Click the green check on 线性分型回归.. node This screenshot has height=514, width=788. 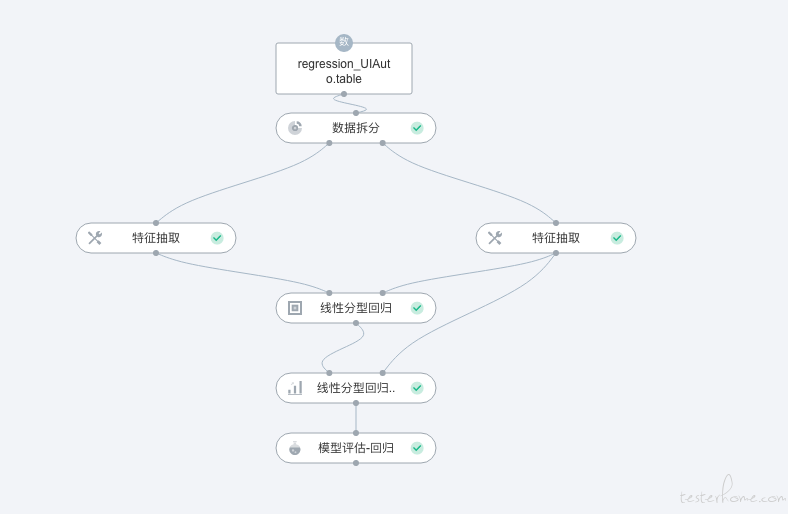[417, 388]
